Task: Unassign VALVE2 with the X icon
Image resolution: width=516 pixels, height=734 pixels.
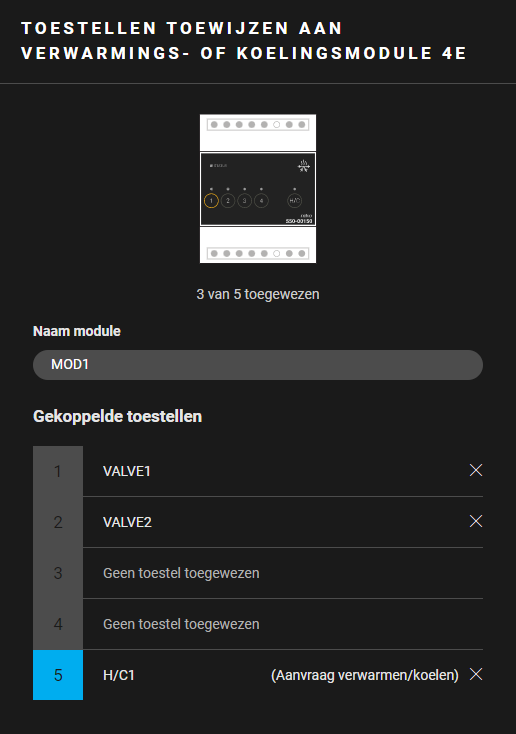Action: point(476,521)
